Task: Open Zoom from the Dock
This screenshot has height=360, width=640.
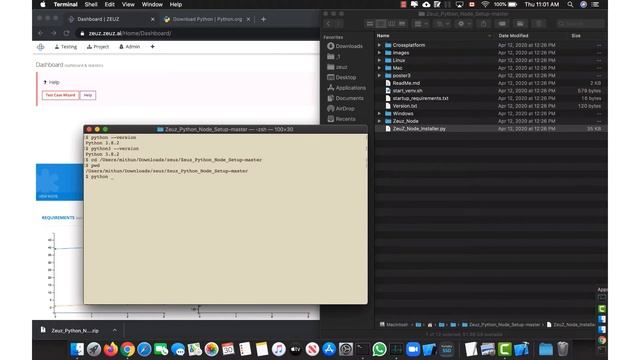Action: (x=413, y=349)
